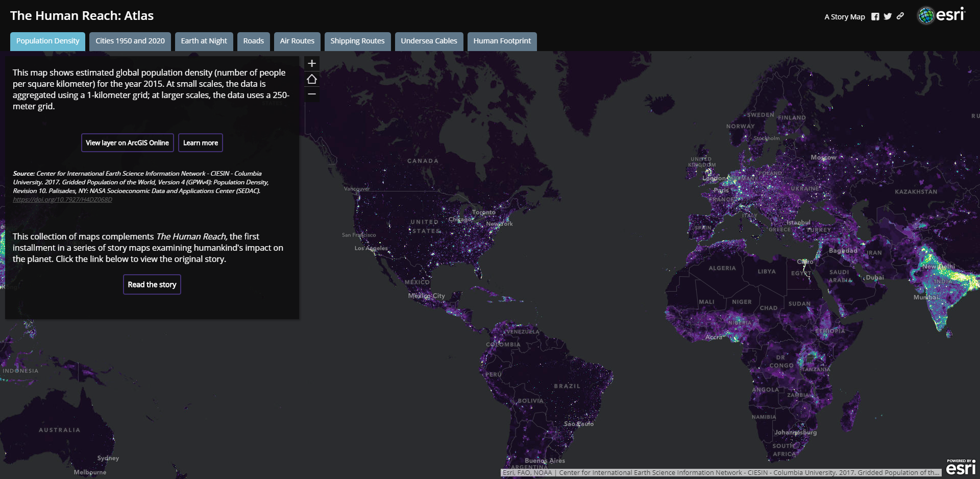Click the Read the story button
Viewport: 980px width, 479px height.
click(152, 284)
